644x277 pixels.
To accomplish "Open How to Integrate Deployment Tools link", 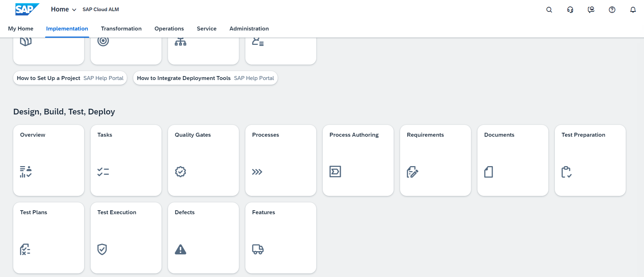I will [x=205, y=78].
